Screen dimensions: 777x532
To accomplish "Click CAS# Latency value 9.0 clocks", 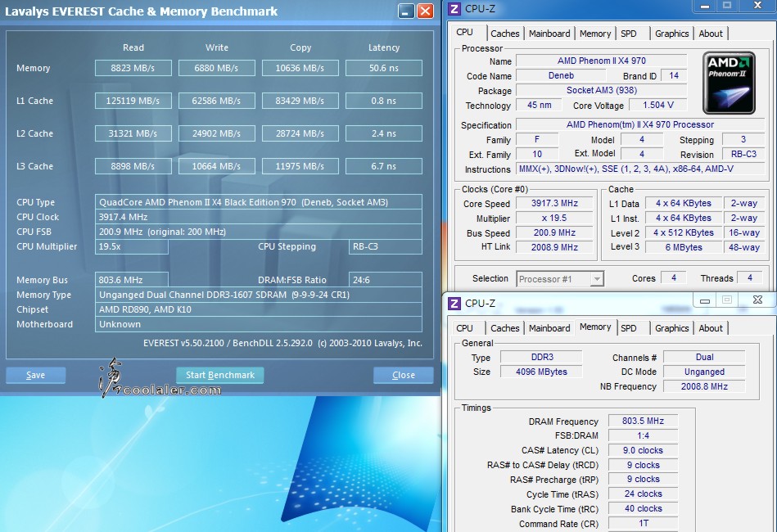I will pyautogui.click(x=643, y=450).
